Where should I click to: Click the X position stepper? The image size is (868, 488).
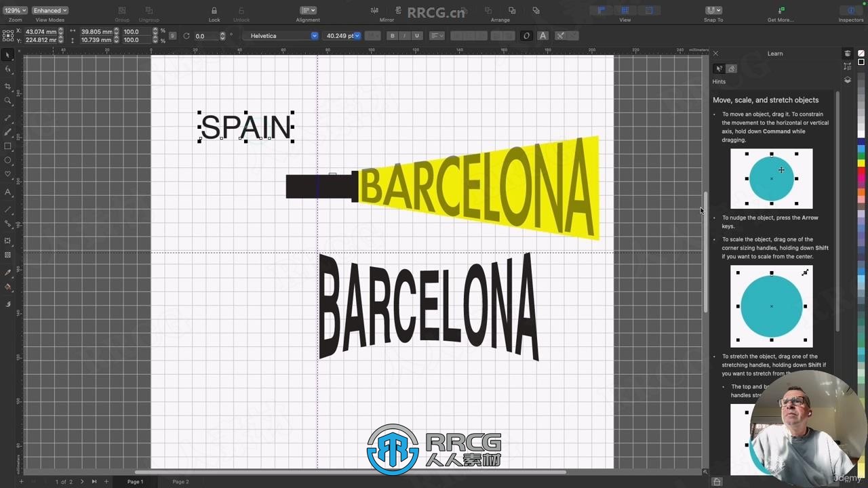[x=61, y=32]
